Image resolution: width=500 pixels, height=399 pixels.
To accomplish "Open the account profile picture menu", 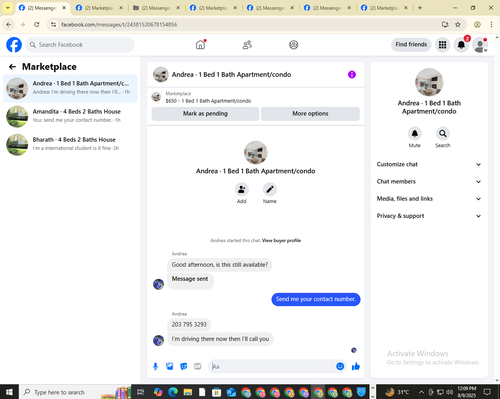I will click(480, 45).
